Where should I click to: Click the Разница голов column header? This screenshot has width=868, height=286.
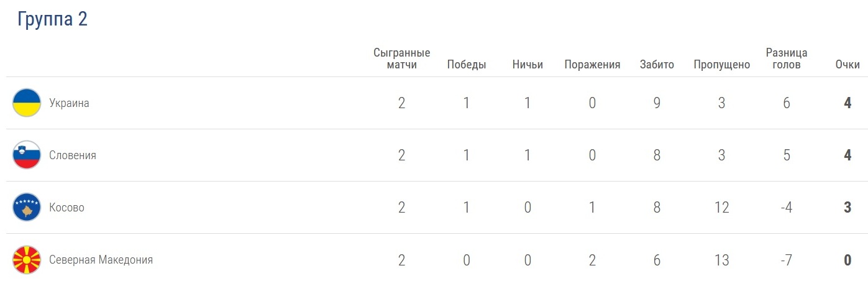[x=786, y=58]
